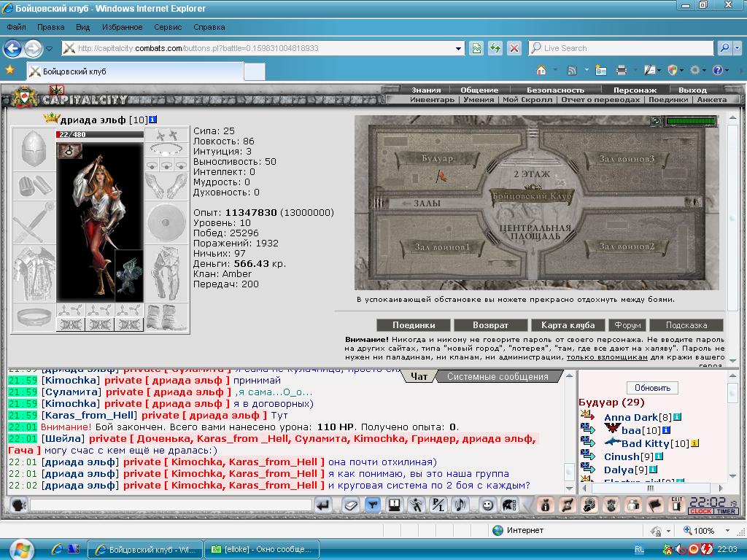The image size is (747, 560).
Task: Click the round shield slot
Action: coord(166,222)
